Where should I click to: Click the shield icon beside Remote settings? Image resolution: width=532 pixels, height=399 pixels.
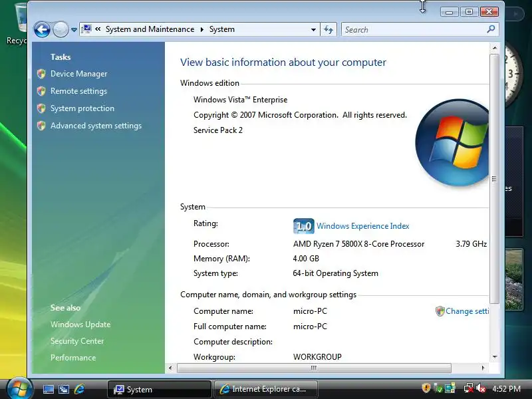41,91
